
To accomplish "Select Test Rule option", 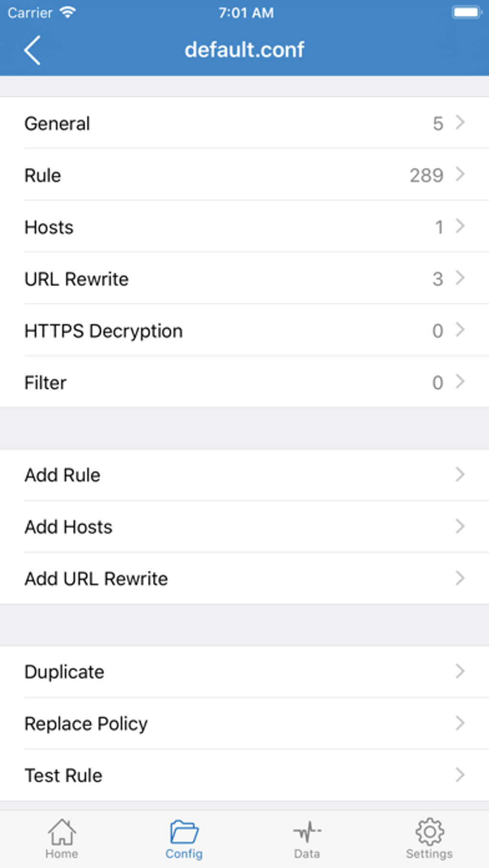I will (x=244, y=775).
